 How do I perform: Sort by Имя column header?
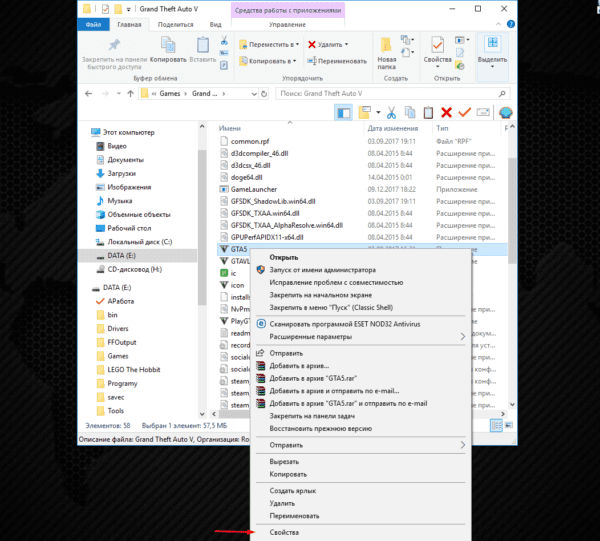[x=230, y=128]
